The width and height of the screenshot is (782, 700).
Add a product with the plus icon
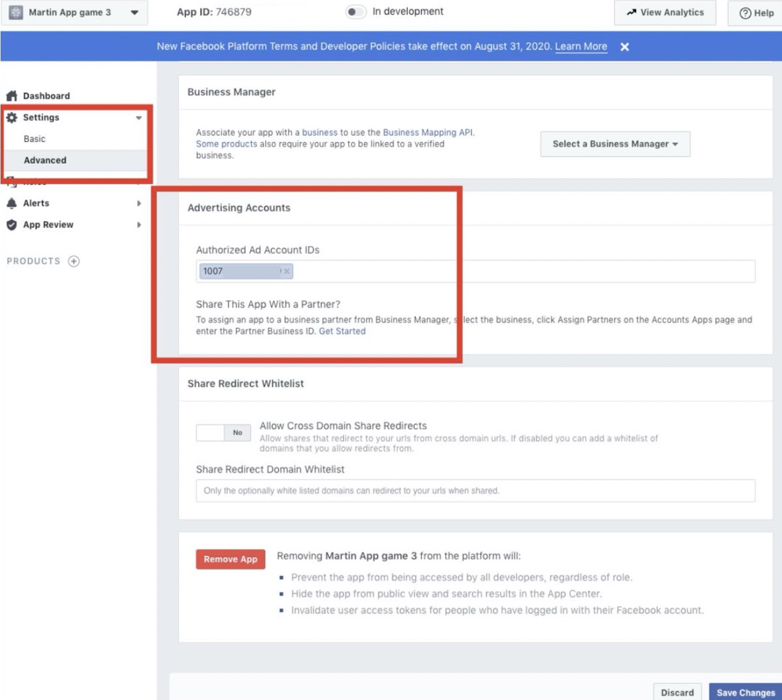coord(74,261)
